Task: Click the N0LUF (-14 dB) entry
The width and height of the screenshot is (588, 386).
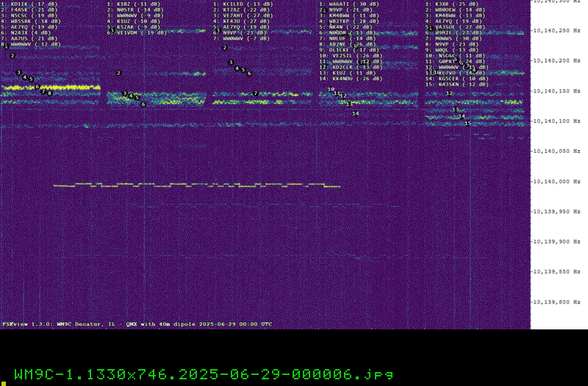Action: tap(348, 38)
